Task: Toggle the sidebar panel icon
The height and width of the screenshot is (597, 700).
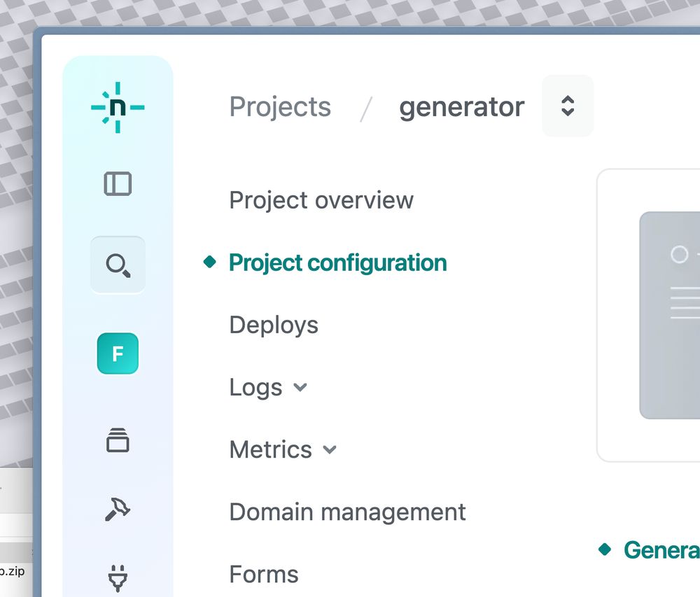Action: point(118,183)
